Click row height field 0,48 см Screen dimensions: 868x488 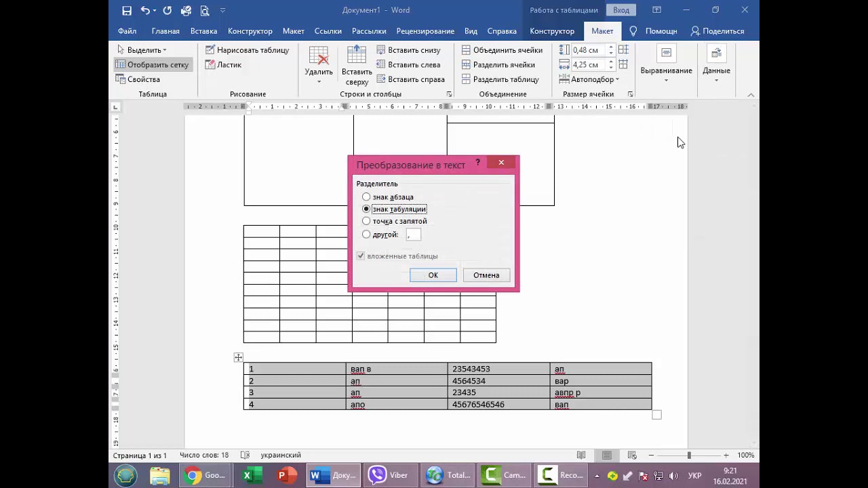click(x=589, y=50)
